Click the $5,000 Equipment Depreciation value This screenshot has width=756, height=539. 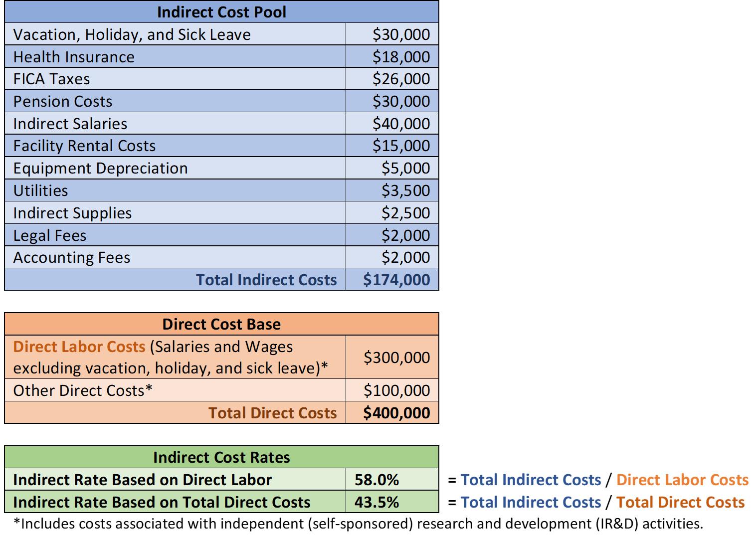click(392, 168)
